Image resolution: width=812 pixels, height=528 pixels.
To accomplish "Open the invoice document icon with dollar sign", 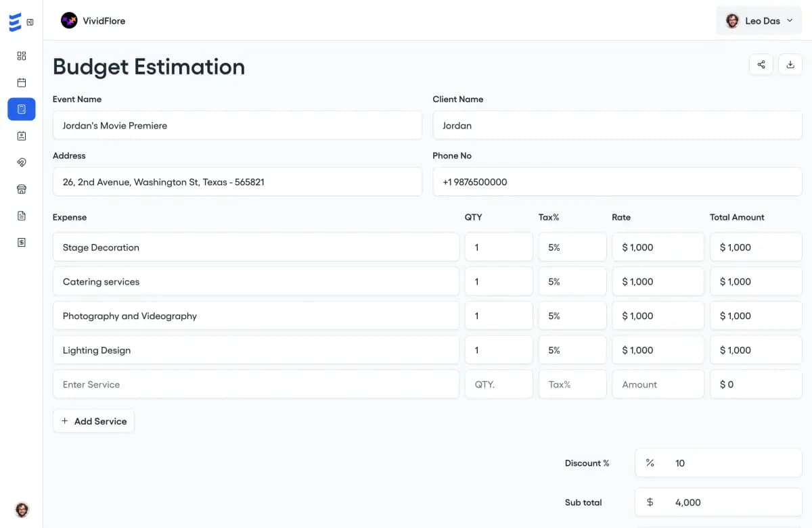I will (21, 242).
